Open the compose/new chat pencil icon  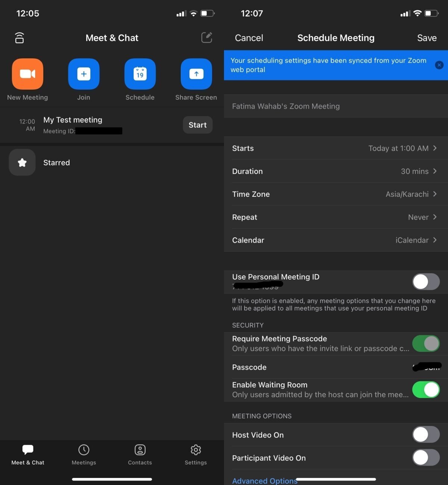[x=206, y=37]
